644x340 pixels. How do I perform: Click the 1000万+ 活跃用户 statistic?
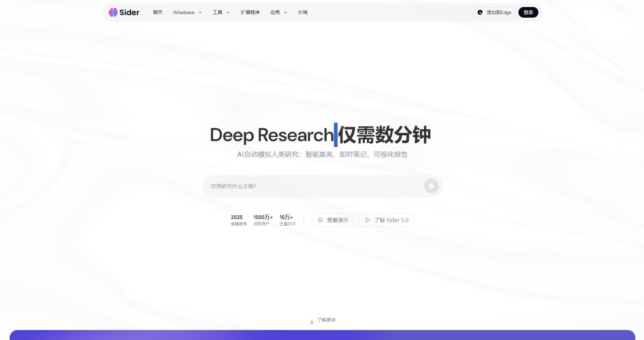click(x=263, y=220)
